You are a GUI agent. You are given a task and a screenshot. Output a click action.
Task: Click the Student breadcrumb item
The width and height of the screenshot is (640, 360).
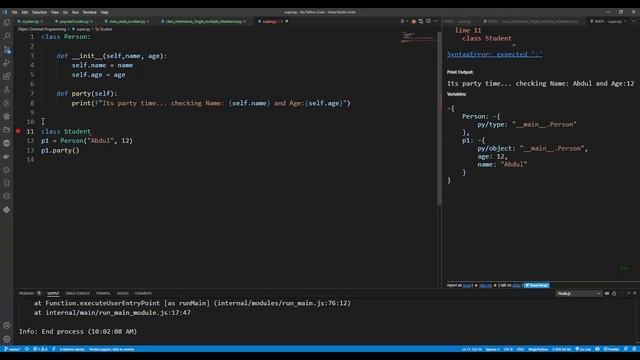coord(104,29)
